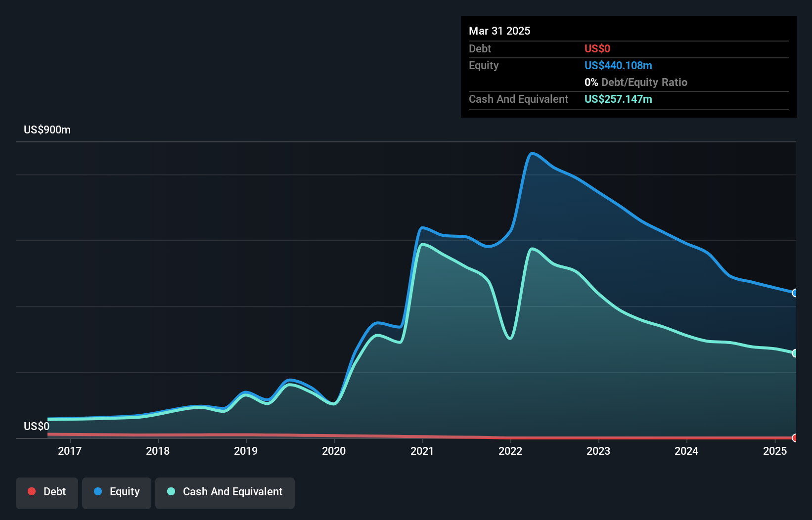Viewport: 812px width, 520px height.
Task: Click the 2018 x-axis label
Action: [158, 451]
